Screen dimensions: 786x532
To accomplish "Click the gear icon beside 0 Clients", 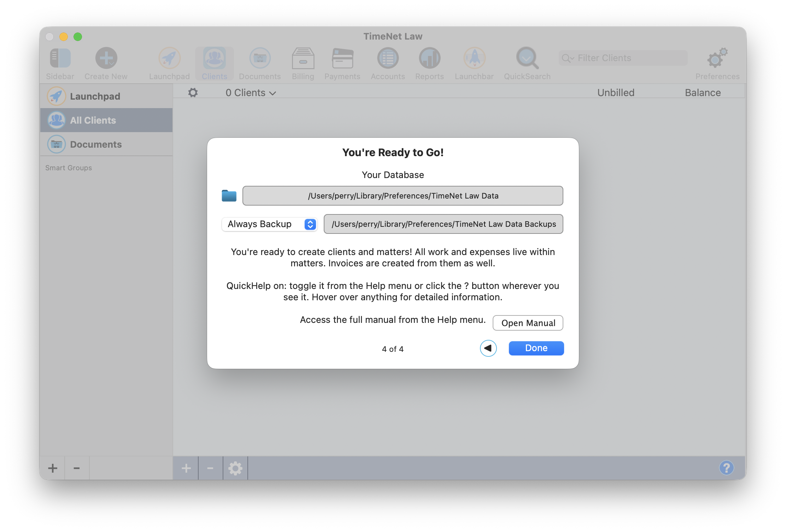I will [193, 93].
